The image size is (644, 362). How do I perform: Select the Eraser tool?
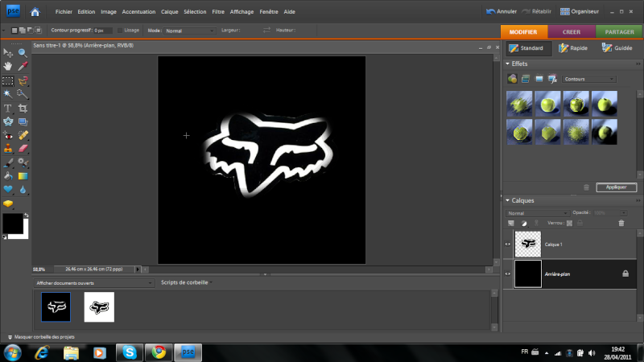tap(23, 148)
